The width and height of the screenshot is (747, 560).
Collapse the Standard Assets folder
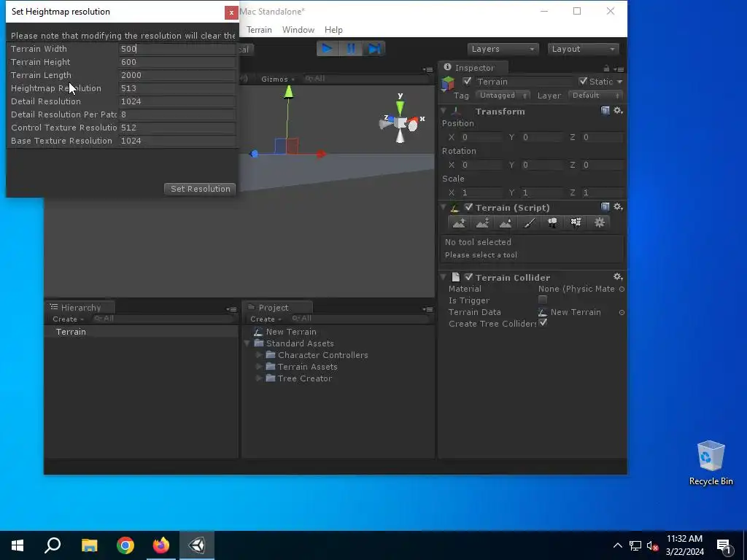tap(247, 343)
